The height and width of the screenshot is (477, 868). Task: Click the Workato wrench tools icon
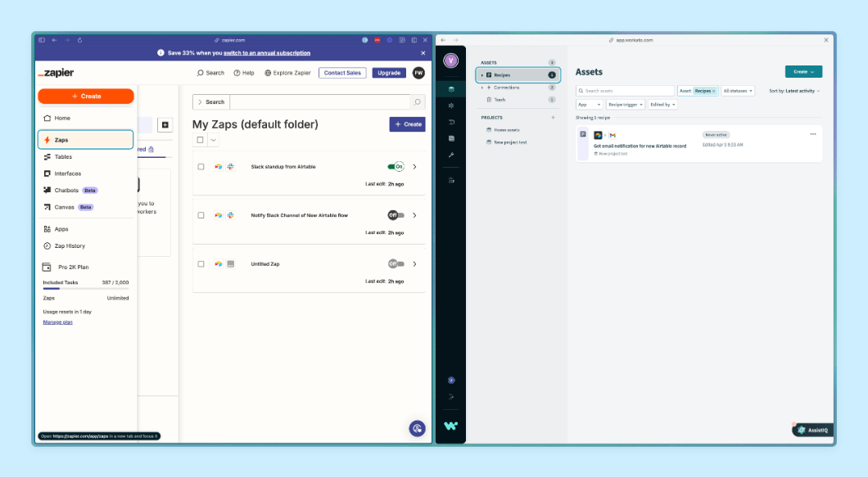click(x=451, y=155)
